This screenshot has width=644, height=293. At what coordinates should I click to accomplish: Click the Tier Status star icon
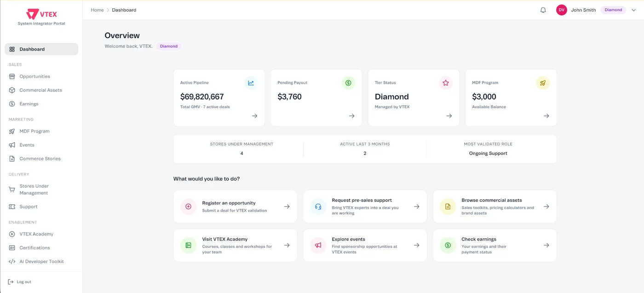(445, 83)
